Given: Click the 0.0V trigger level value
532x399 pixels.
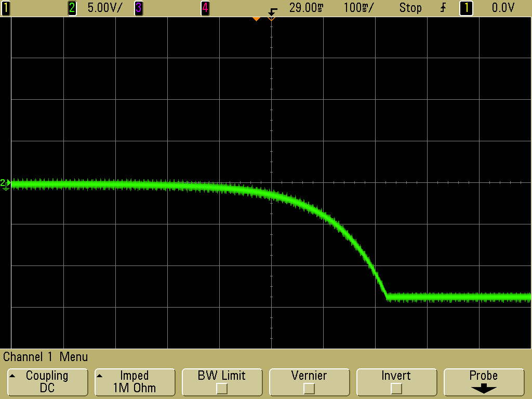Looking at the screenshot, I should [503, 8].
